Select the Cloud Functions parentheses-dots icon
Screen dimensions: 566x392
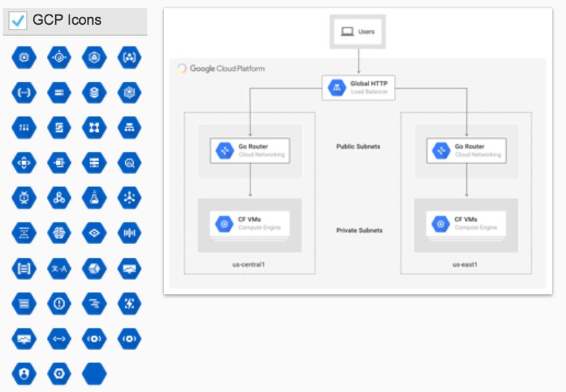click(x=24, y=93)
